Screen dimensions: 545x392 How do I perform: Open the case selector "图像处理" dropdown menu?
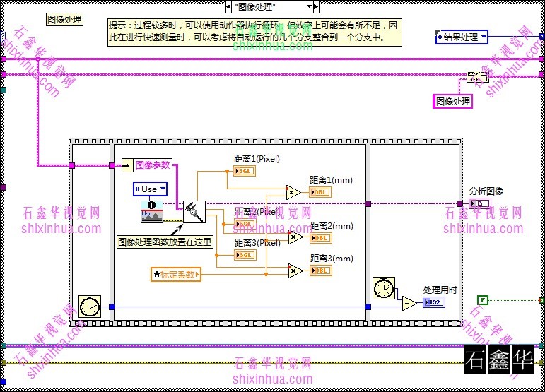tap(272, 7)
